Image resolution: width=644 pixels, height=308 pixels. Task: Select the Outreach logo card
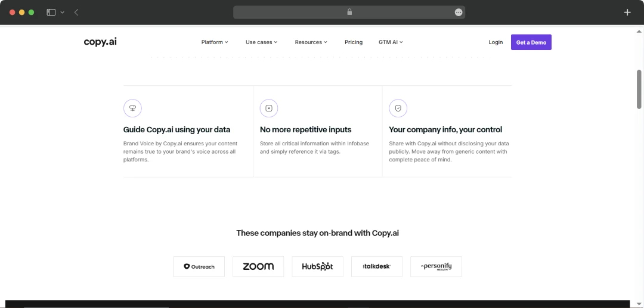click(199, 266)
